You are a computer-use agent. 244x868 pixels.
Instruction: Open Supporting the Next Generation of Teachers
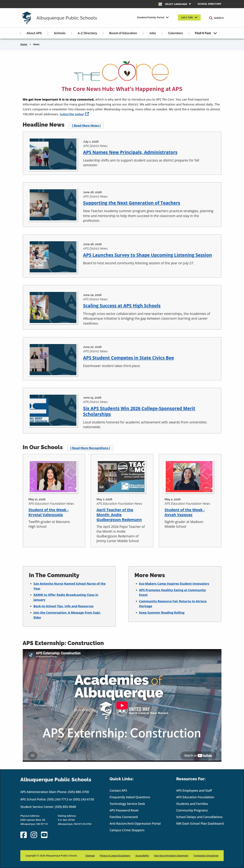131,203
